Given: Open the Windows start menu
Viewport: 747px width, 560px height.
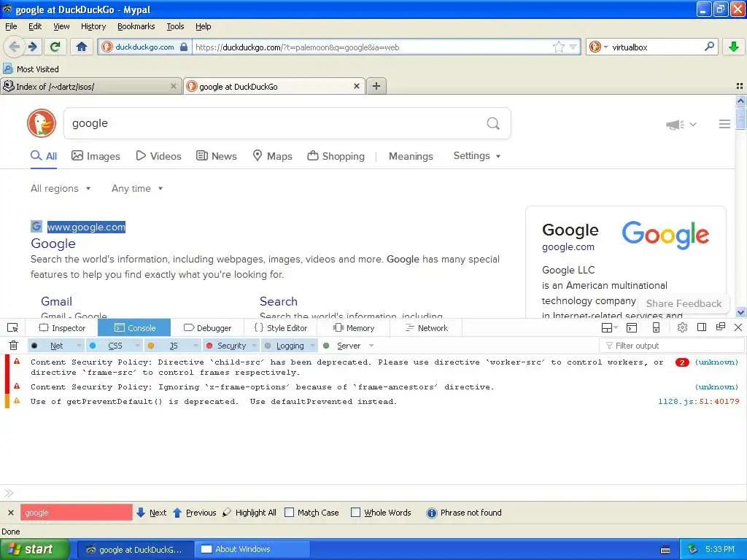Looking at the screenshot, I should coord(34,550).
